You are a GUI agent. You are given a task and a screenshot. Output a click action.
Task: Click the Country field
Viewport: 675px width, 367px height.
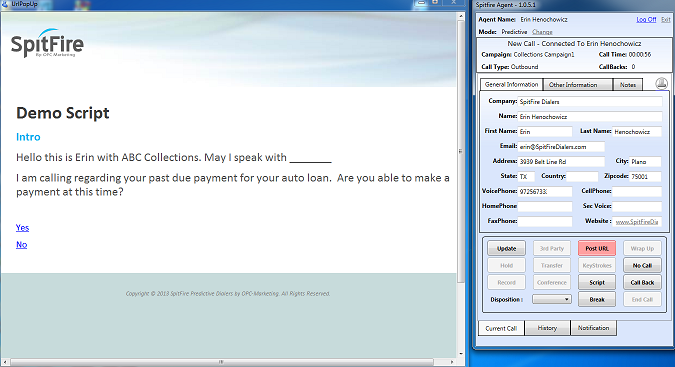click(x=582, y=176)
